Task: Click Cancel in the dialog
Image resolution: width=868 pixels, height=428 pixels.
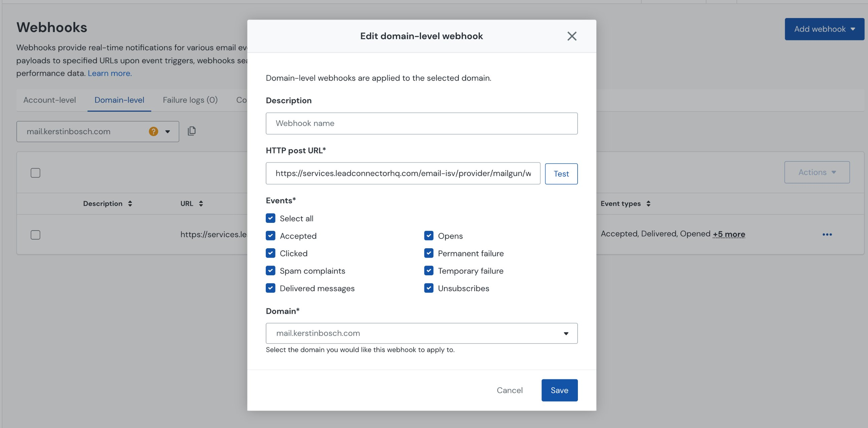Action: pos(509,390)
